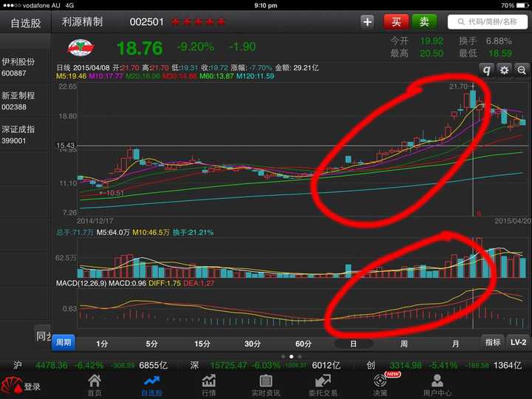
Task: Focus the stock code search field
Action: 488,22
